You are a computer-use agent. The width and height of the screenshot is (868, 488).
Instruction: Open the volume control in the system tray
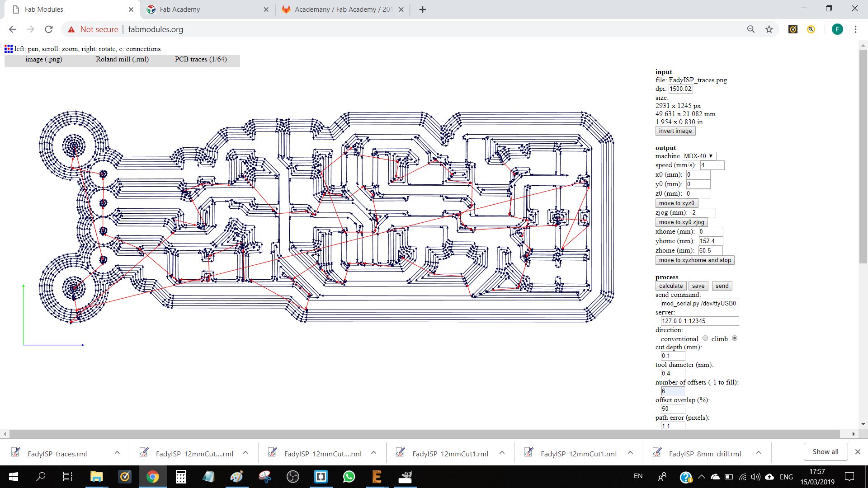(755, 476)
